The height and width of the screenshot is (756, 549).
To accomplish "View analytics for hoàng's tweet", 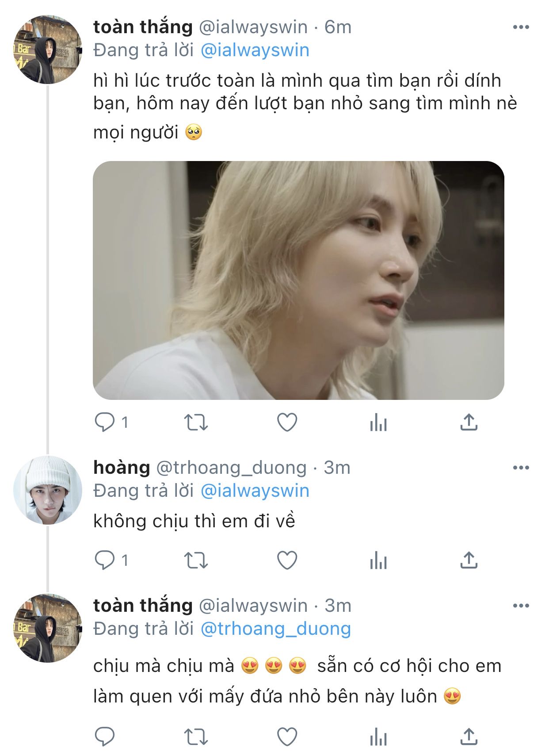I will point(378,561).
